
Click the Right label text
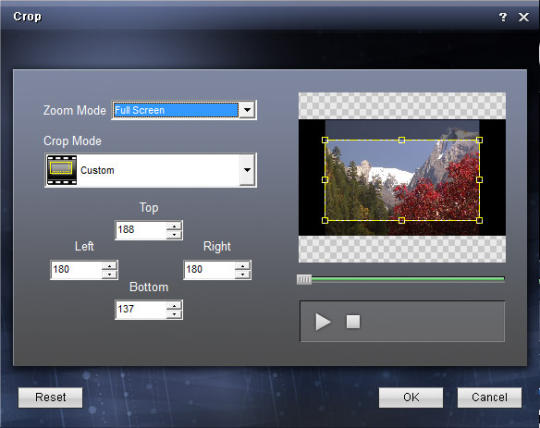pos(217,247)
